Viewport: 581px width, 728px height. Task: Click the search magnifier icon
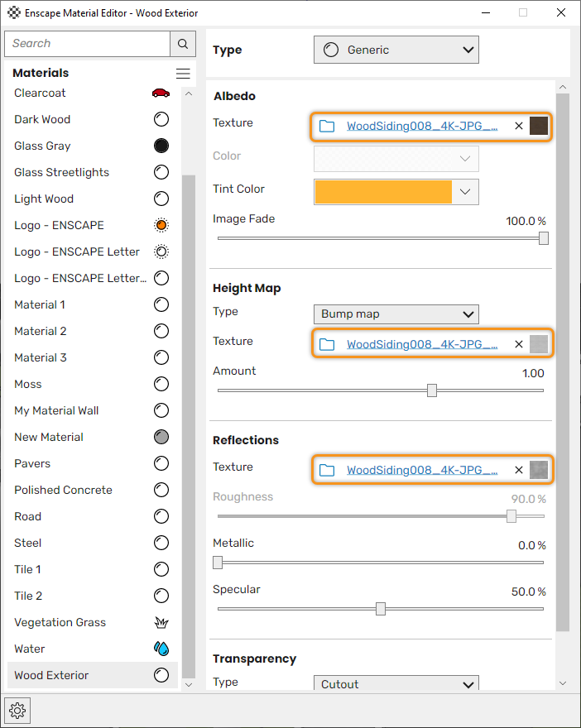click(x=183, y=44)
